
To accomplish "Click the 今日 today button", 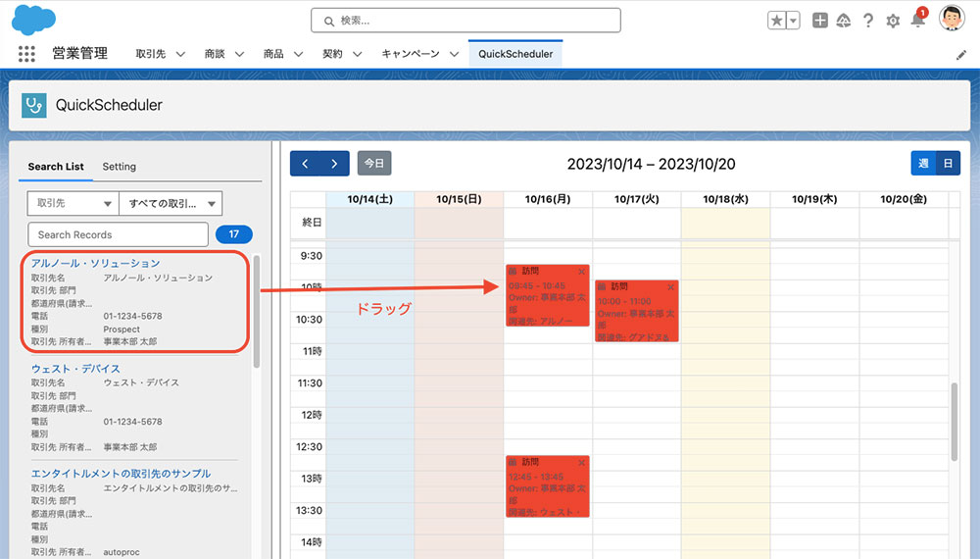I will [374, 163].
